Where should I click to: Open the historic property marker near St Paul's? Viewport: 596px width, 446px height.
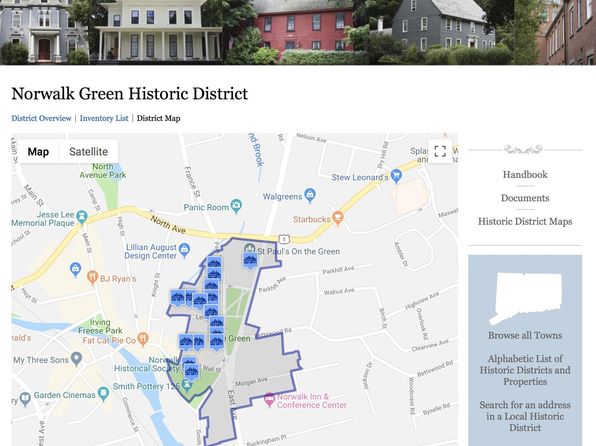tap(250, 262)
